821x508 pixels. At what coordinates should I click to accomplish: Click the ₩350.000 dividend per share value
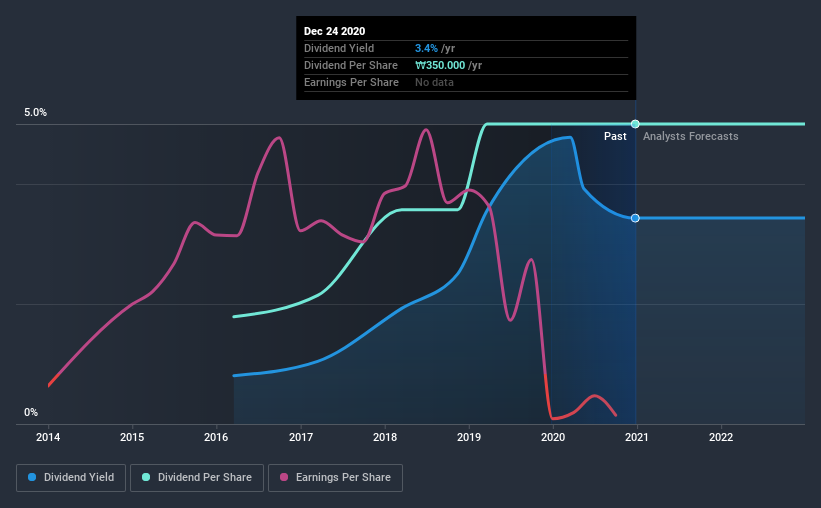click(440, 65)
